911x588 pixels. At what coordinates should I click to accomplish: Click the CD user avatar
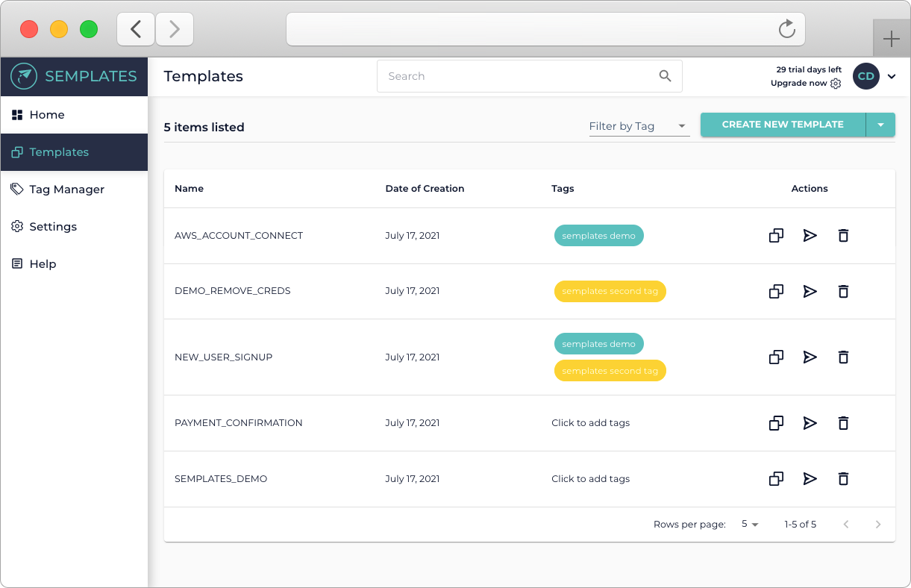click(x=866, y=76)
